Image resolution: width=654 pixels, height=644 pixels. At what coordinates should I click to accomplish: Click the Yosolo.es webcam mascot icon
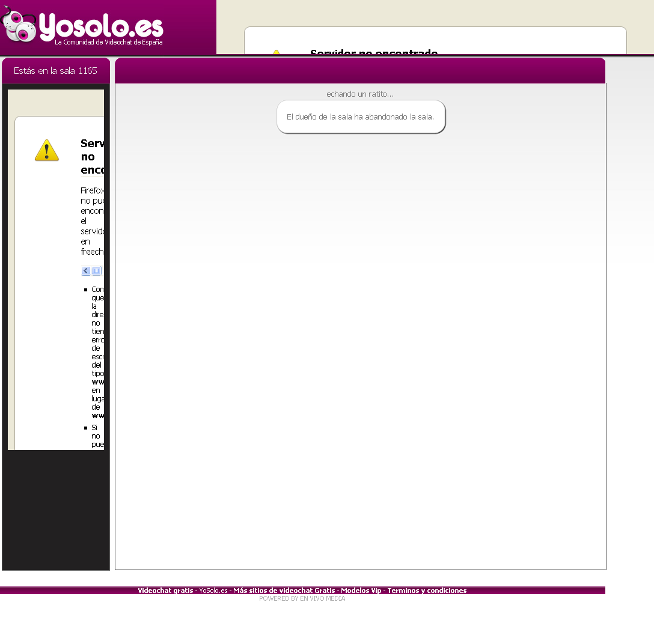coord(18,26)
